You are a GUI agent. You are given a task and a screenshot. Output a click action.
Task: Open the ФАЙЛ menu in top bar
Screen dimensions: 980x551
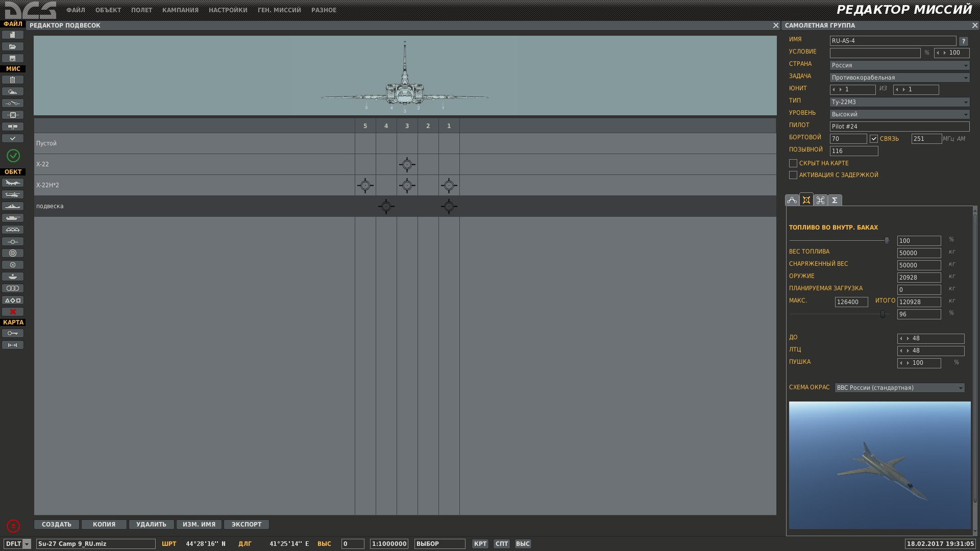click(76, 10)
